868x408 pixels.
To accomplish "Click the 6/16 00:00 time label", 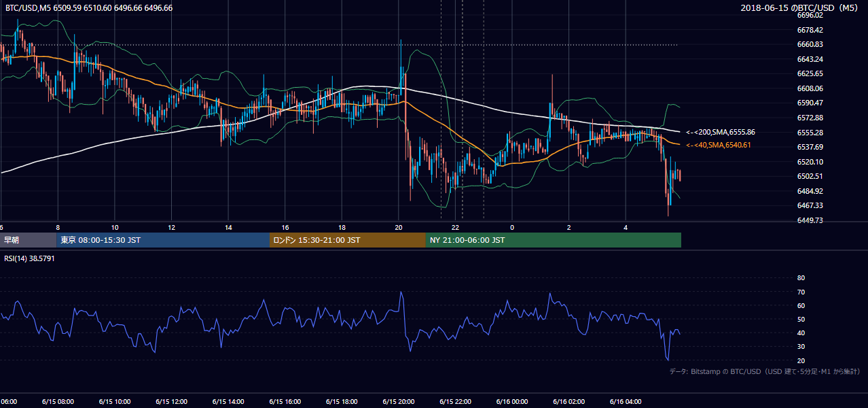I will click(512, 402).
